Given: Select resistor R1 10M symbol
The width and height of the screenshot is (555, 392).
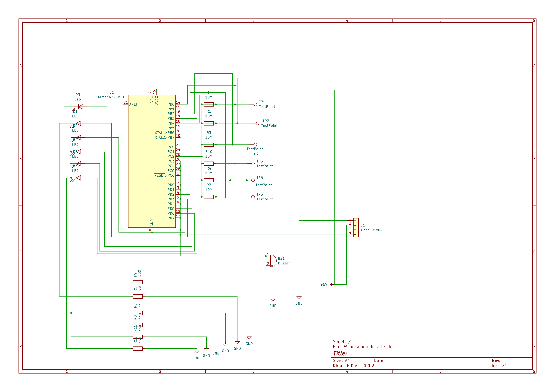Looking at the screenshot, I should click(209, 123).
